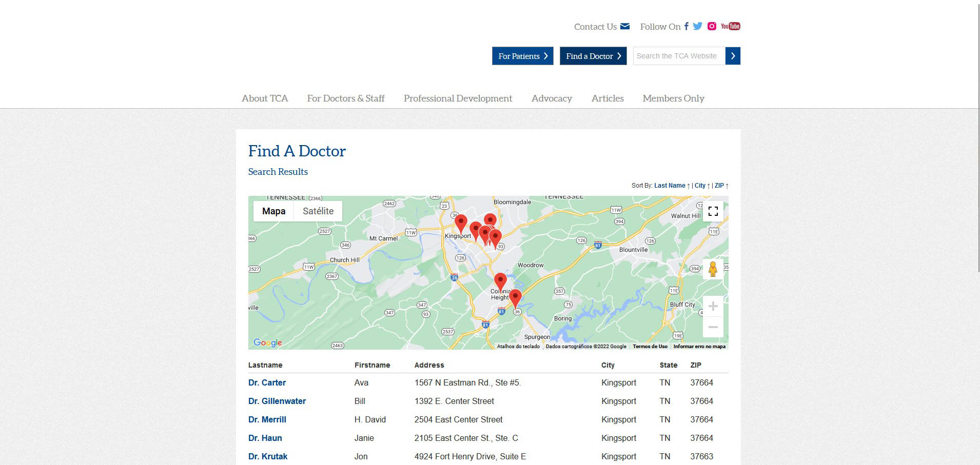Image resolution: width=980 pixels, height=465 pixels.
Task: Select the Street View pegman on the map
Action: point(713,269)
